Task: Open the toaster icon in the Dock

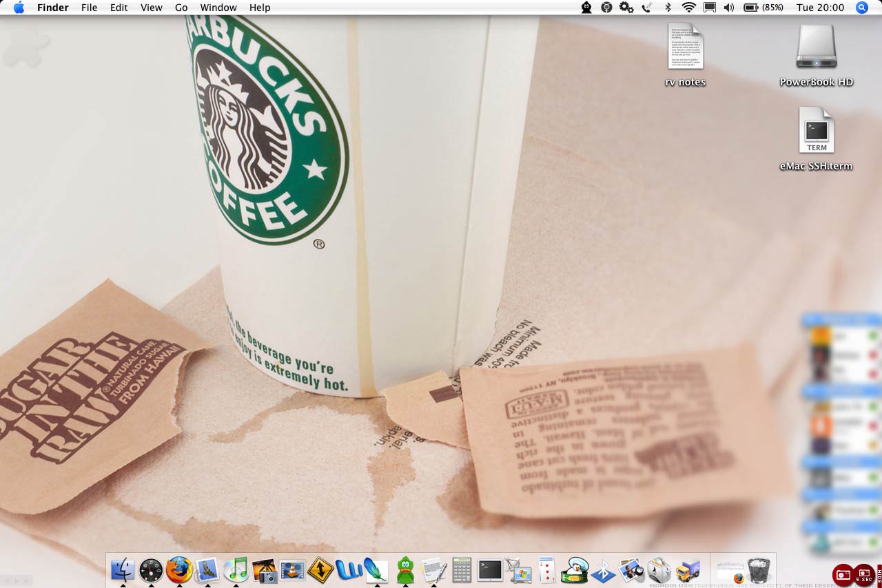Action: coord(659,570)
